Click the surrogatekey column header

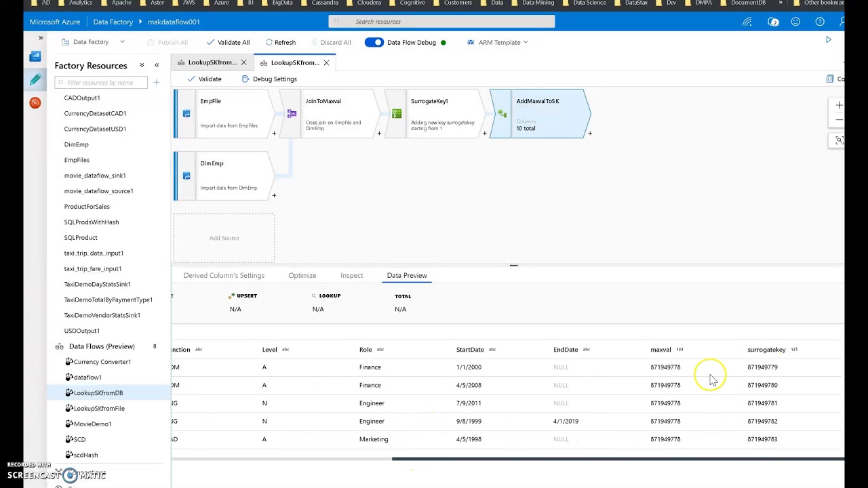pyautogui.click(x=766, y=350)
